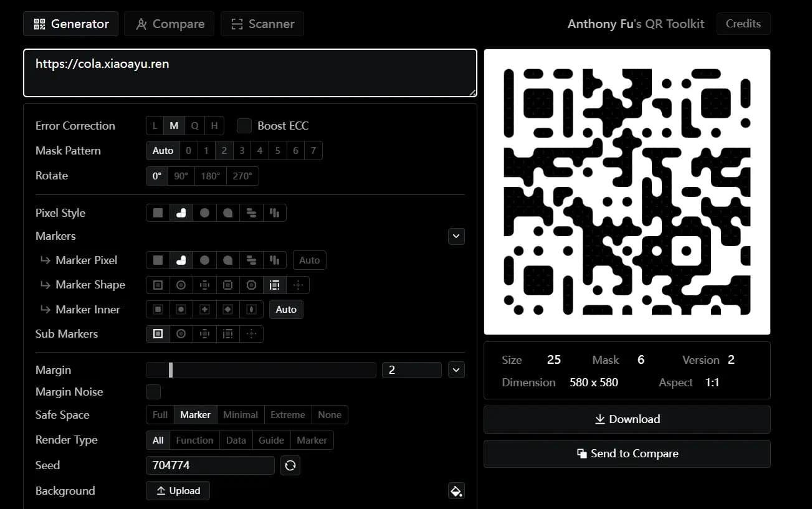Image resolution: width=812 pixels, height=509 pixels.
Task: Choose plus-shaped Marker Inner icon
Action: click(x=204, y=310)
